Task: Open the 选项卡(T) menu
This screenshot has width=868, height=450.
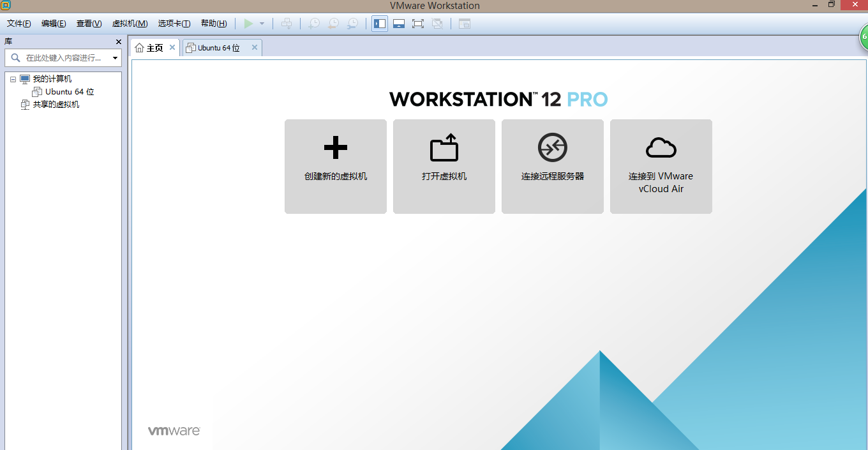Action: pos(174,24)
